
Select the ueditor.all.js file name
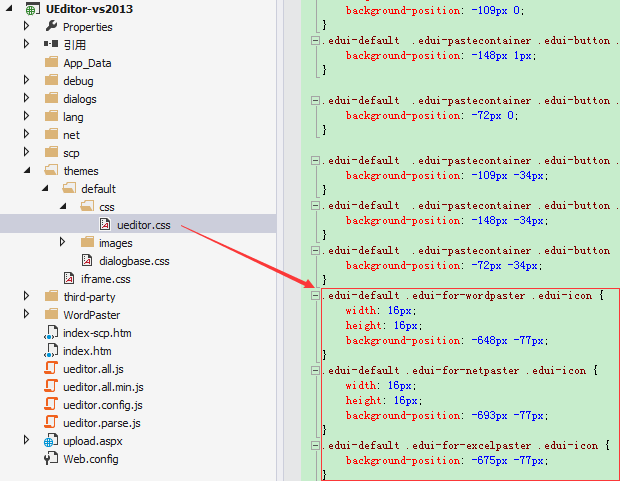93,369
